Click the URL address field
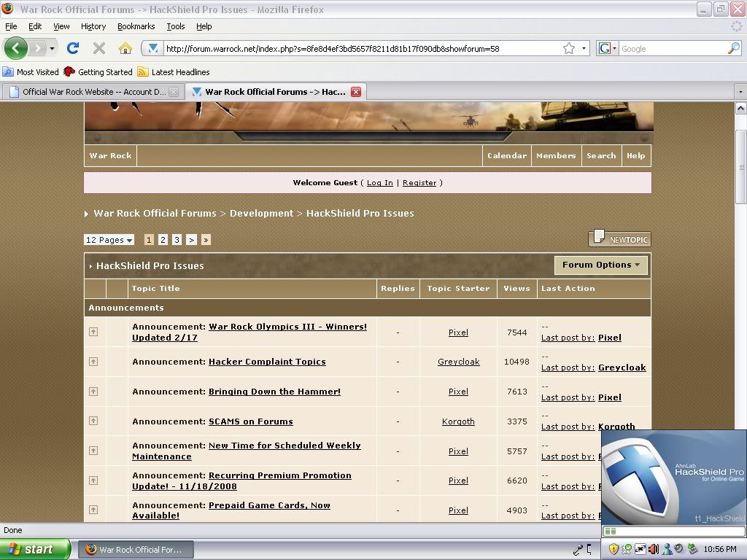747x560 pixels. 362,49
